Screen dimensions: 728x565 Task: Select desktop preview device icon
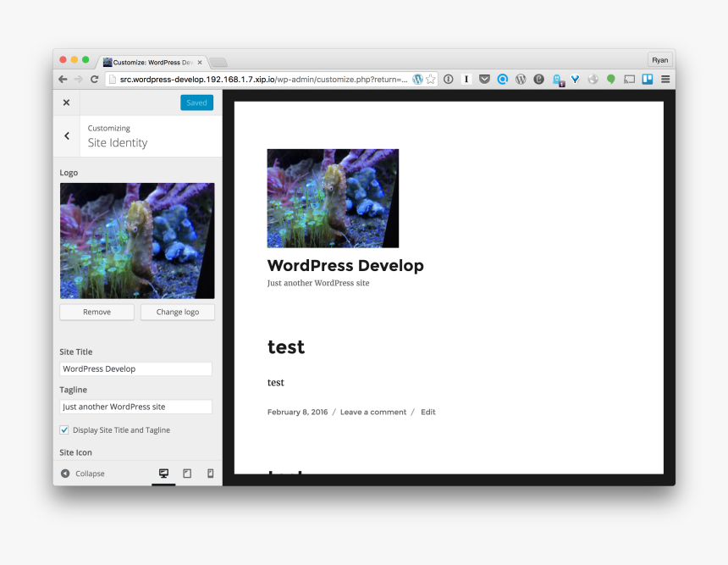[163, 474]
